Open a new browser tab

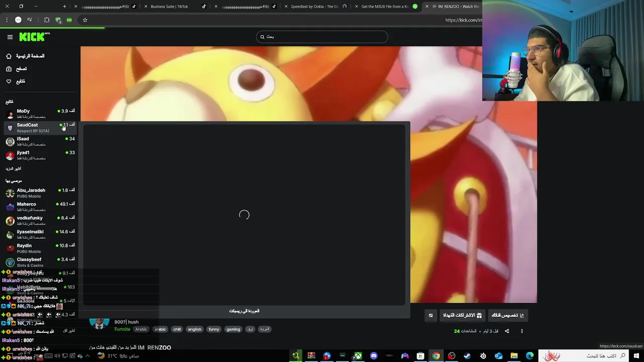coord(64,7)
